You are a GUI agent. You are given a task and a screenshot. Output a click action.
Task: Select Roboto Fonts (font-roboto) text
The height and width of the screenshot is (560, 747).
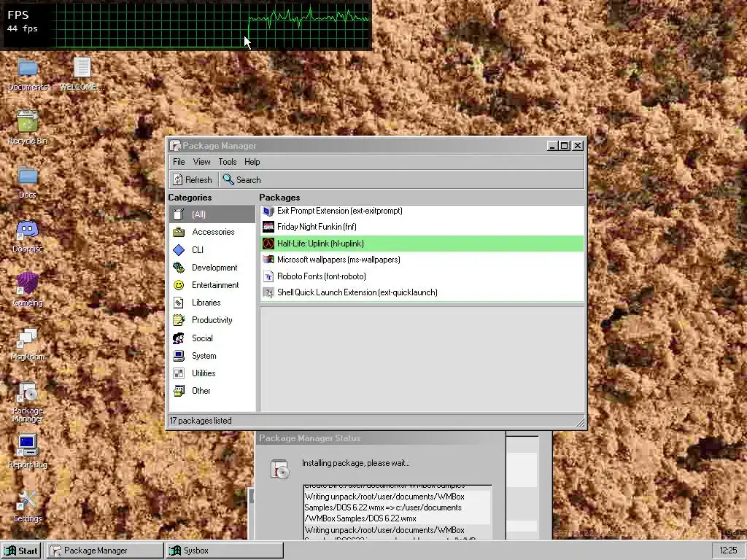click(322, 276)
